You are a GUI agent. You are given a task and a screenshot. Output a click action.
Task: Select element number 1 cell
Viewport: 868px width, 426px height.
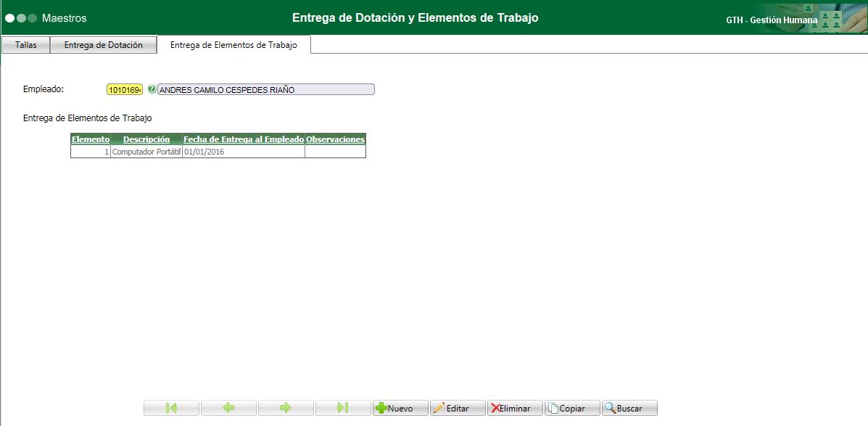91,151
